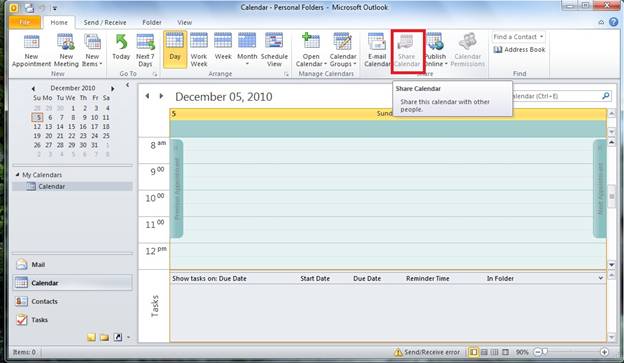Click Send/Receive error warning in status bar
624x363 pixels.
427,352
